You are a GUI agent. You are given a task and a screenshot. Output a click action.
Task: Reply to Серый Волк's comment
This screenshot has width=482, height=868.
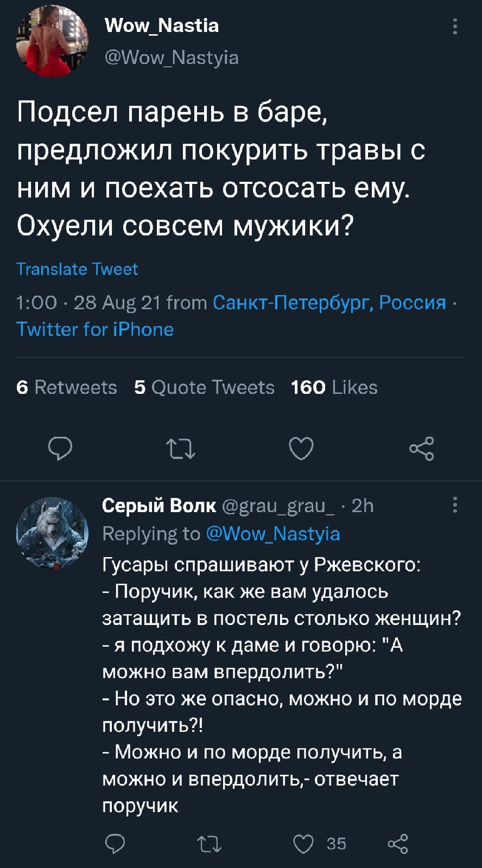pos(116,843)
